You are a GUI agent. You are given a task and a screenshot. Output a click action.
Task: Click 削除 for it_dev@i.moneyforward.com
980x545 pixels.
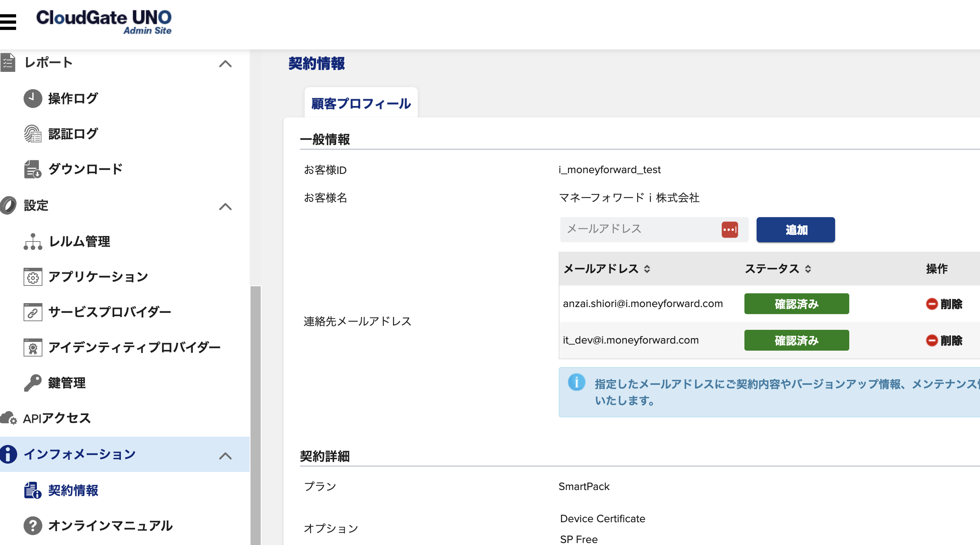(944, 340)
